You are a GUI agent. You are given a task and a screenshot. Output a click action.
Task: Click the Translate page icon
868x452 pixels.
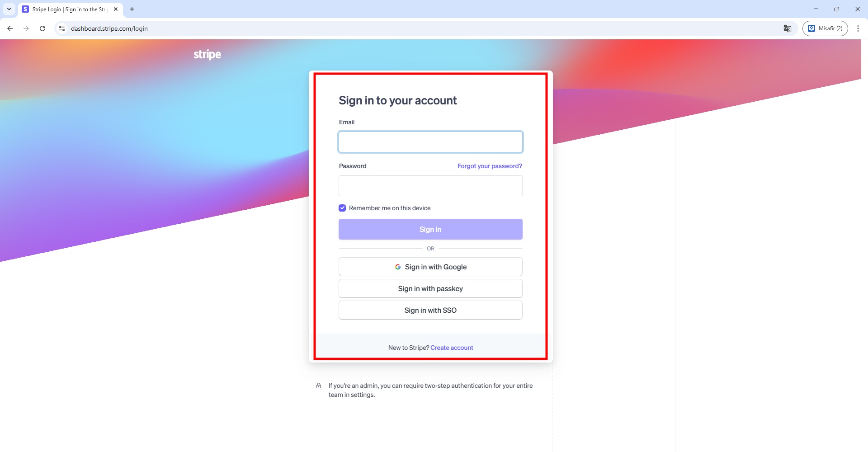click(787, 28)
